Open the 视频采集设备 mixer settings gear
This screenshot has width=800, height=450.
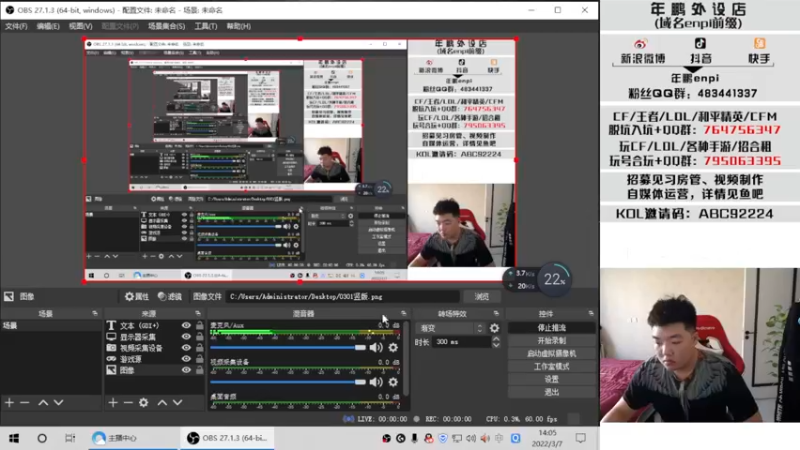(393, 382)
